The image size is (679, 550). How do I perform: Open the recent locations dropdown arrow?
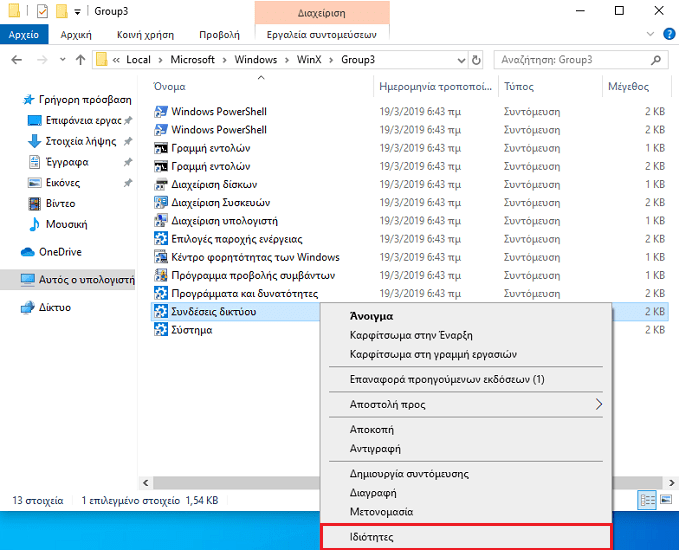60,60
